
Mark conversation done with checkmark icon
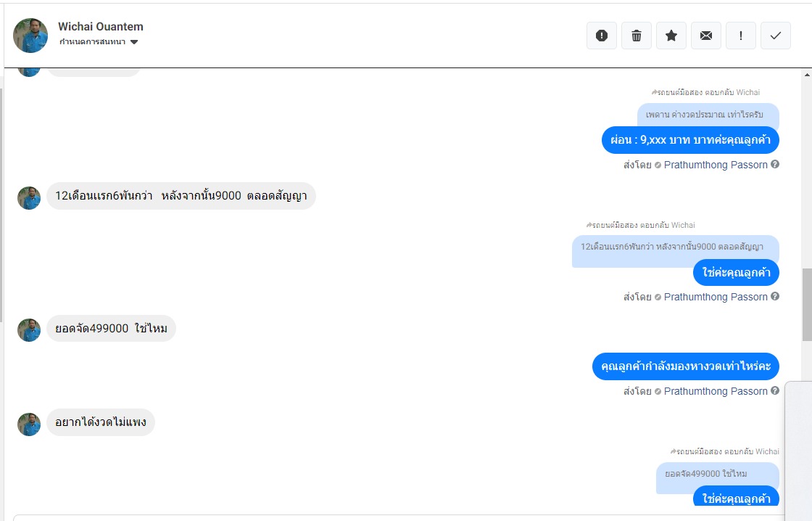(776, 36)
